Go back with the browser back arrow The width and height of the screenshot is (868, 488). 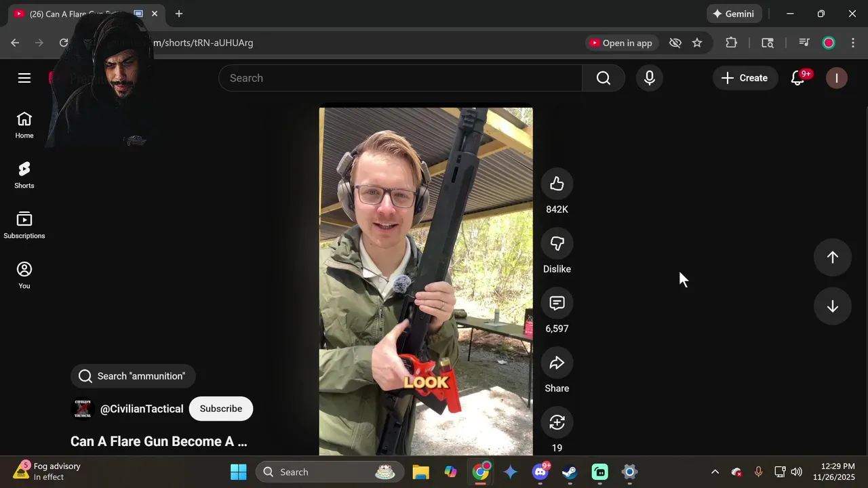(x=15, y=43)
